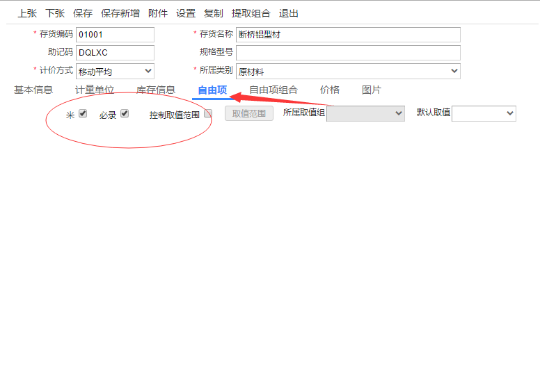Open the 所属取值组 dropdown
The height and width of the screenshot is (392, 540).
click(365, 113)
